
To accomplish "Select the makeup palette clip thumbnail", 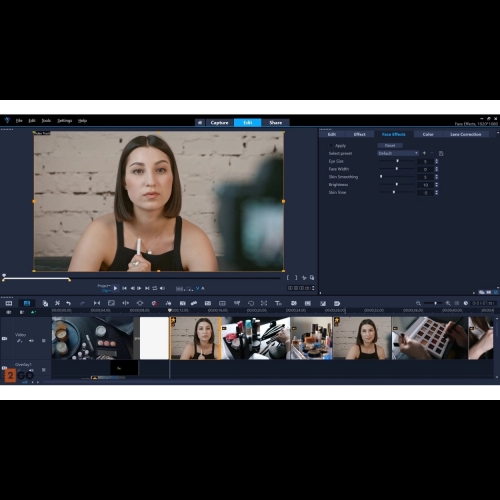I will coord(429,338).
